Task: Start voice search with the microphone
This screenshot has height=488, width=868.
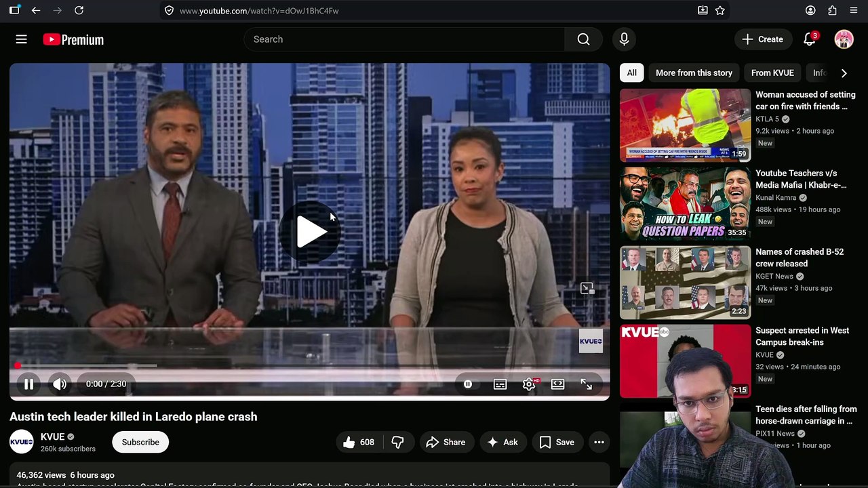Action: (x=624, y=39)
